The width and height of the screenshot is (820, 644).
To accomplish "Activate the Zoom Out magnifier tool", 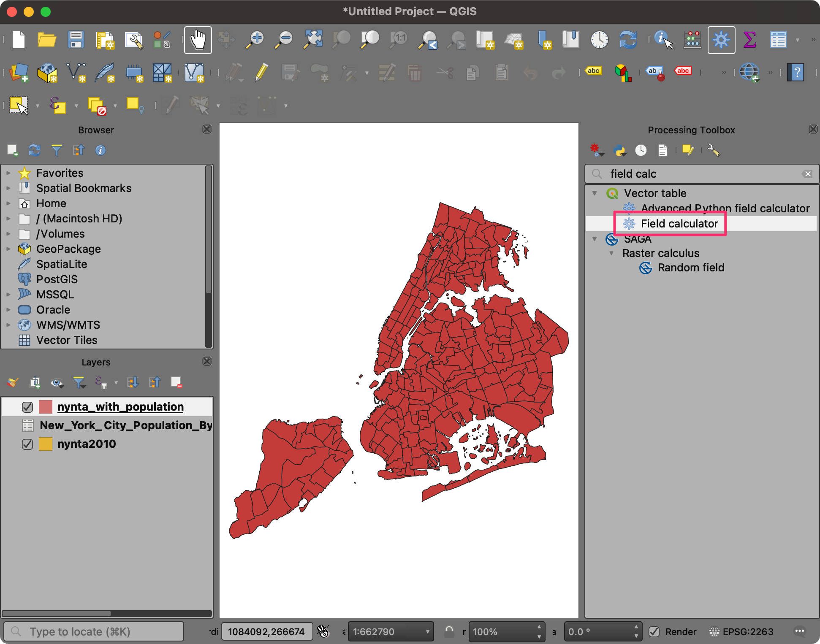I will [x=284, y=40].
